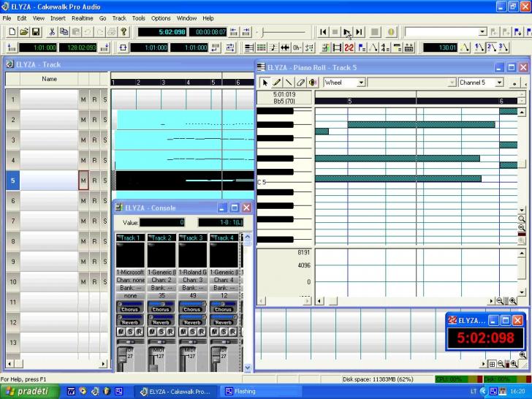532x399 pixels.
Task: Open the Track menu
Action: pos(119,18)
